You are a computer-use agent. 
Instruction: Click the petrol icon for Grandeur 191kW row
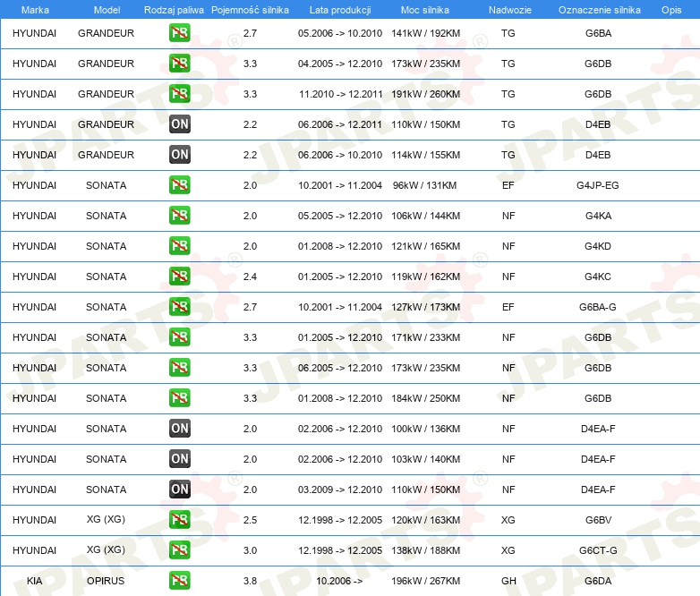click(179, 93)
